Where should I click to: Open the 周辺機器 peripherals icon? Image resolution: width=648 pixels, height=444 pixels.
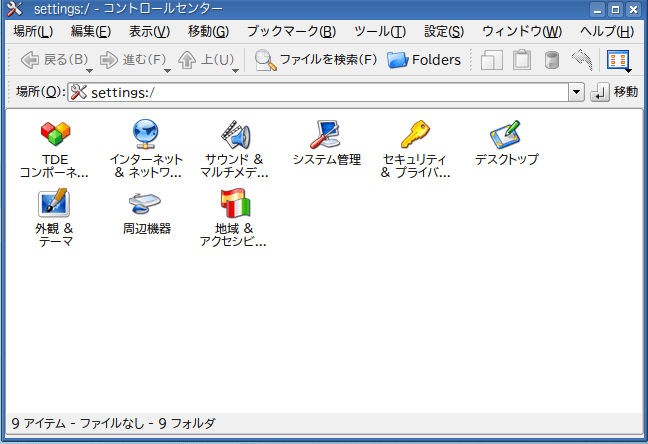[x=145, y=203]
